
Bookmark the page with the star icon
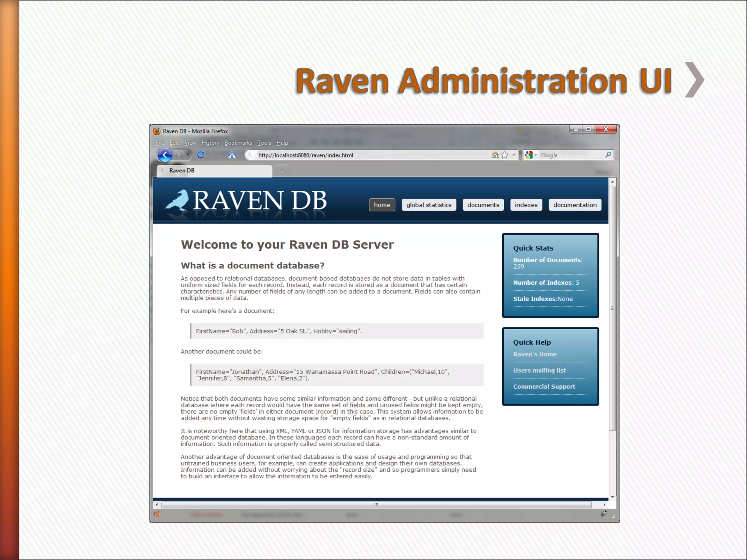[504, 155]
